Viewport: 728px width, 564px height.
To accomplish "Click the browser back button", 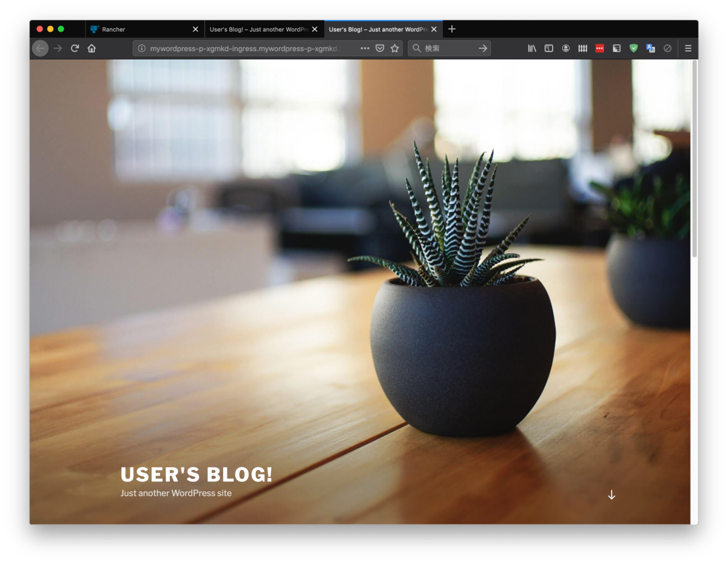I will (x=40, y=48).
